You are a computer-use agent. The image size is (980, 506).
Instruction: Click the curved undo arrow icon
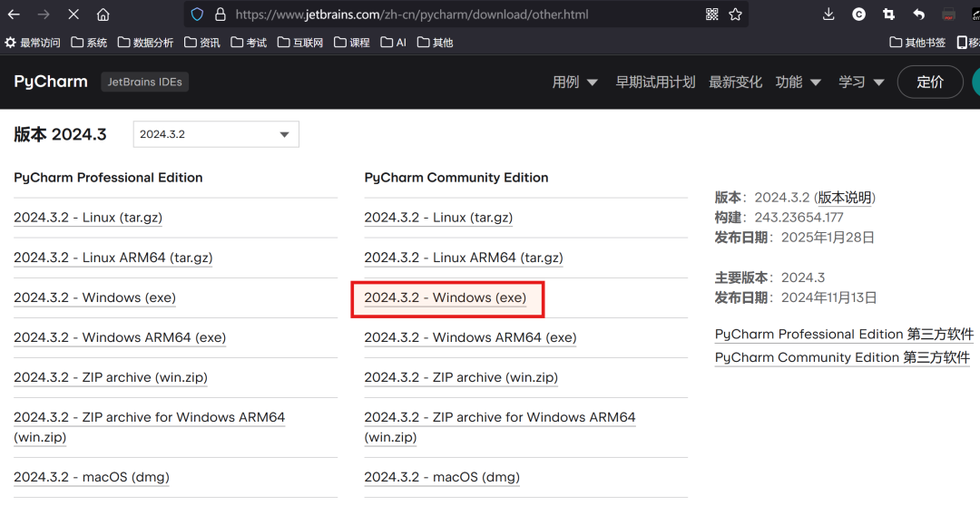(918, 15)
